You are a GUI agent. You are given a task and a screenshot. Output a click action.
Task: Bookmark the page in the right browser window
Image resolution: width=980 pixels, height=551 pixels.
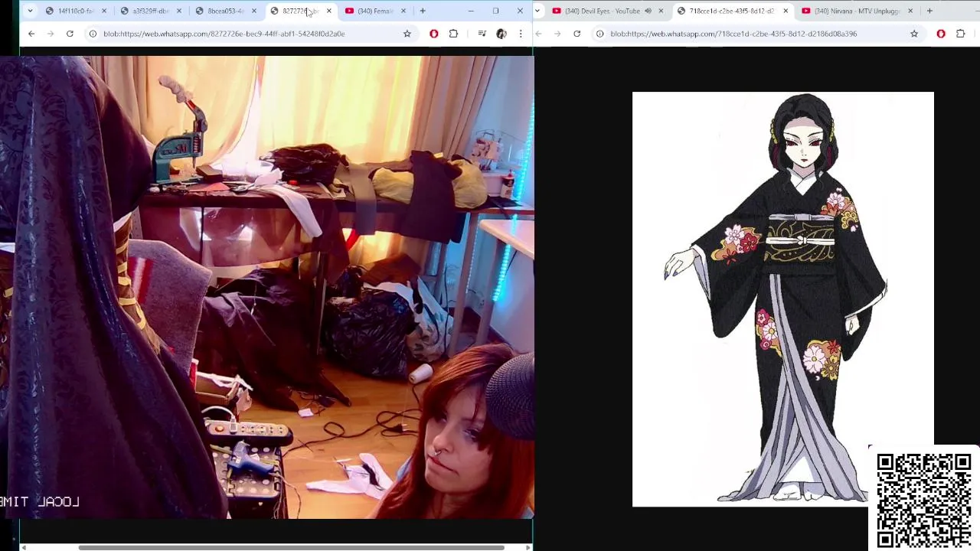[913, 34]
